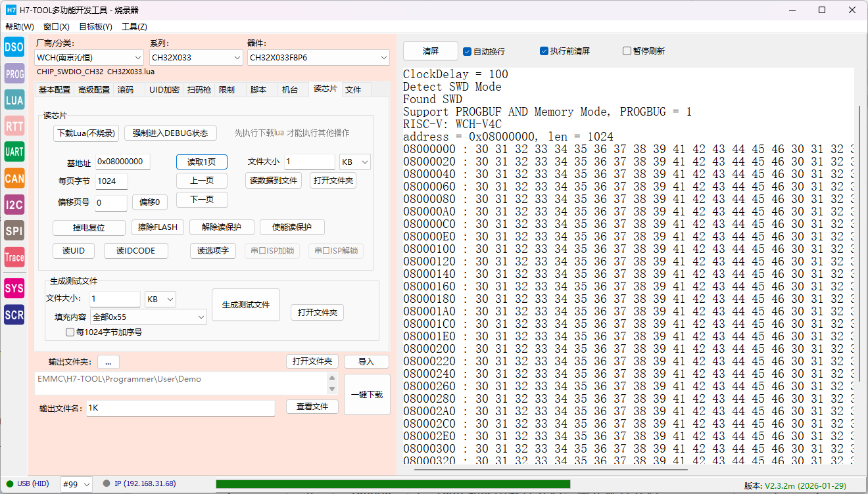Screen dimensions: 868x494
Task: Open the 窗口(X) menu
Action: (57, 27)
